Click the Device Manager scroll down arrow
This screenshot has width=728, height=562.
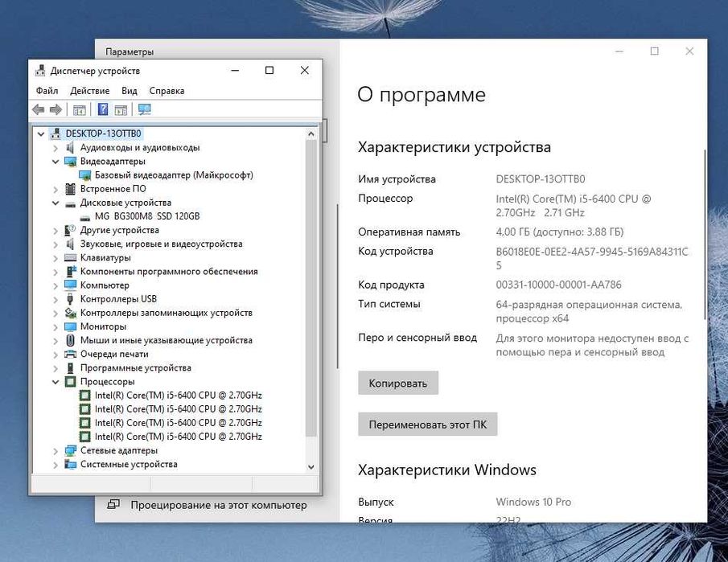311,467
